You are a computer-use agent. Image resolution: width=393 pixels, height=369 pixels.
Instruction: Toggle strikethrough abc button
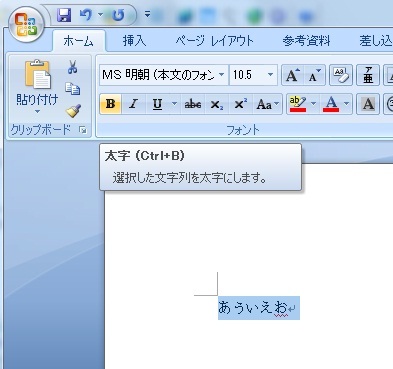(193, 104)
